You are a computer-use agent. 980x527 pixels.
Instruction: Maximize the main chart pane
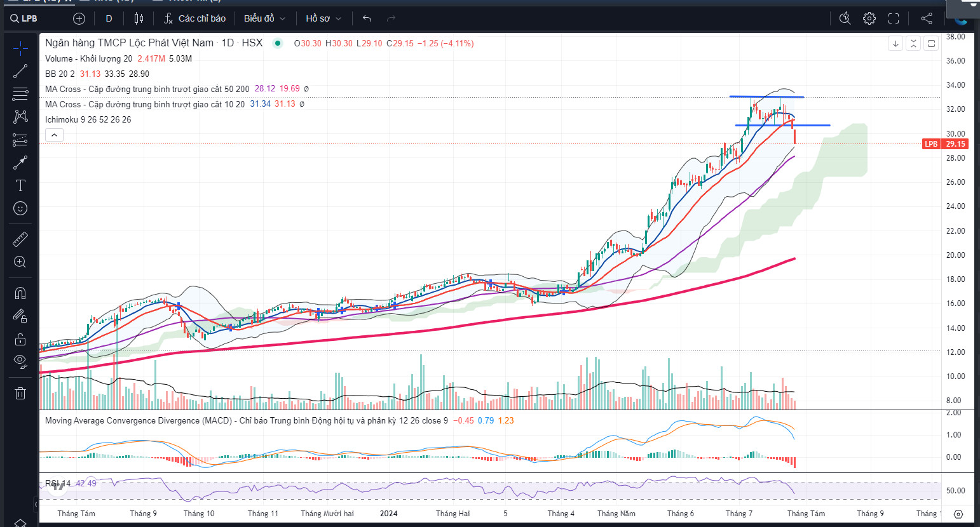tap(931, 43)
